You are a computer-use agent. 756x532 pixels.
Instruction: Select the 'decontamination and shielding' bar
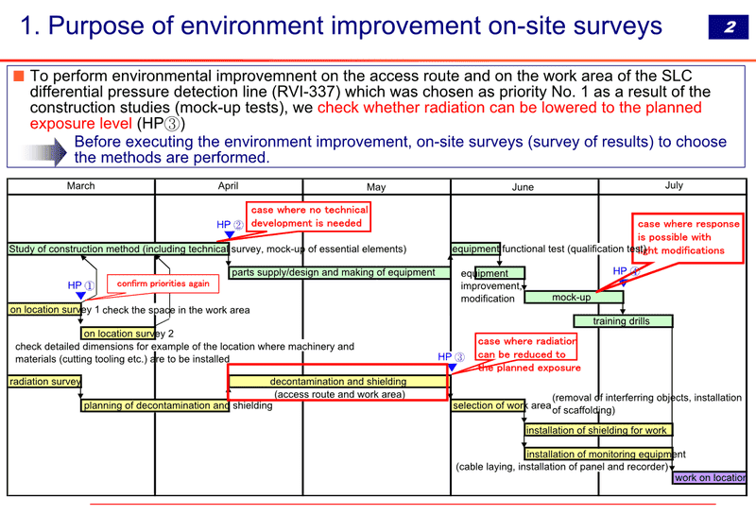[338, 382]
